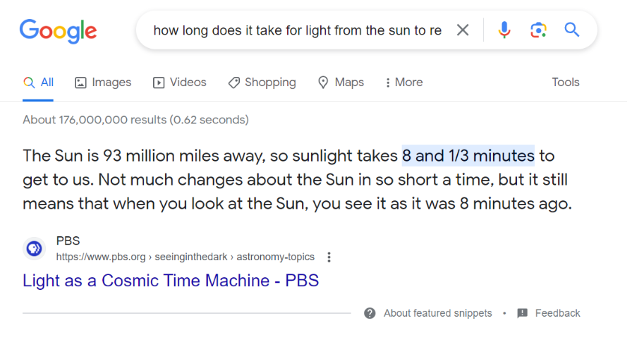Screen dimensions: 644x347
Task: Open Light as a Cosmic Time Machine link
Action: tap(171, 281)
